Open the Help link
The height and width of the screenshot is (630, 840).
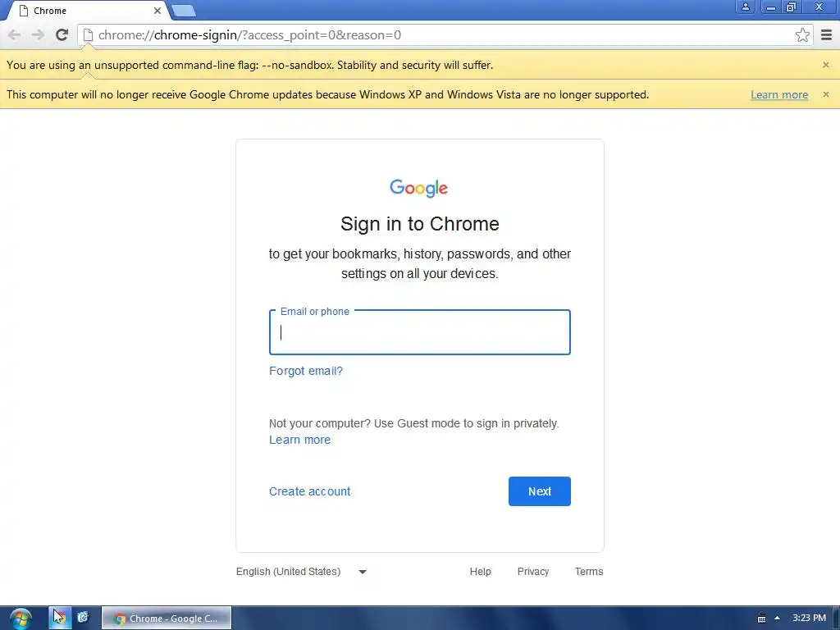(480, 572)
